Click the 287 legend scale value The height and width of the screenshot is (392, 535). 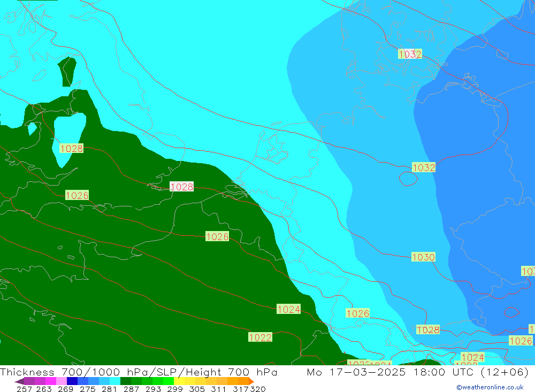[x=132, y=389]
